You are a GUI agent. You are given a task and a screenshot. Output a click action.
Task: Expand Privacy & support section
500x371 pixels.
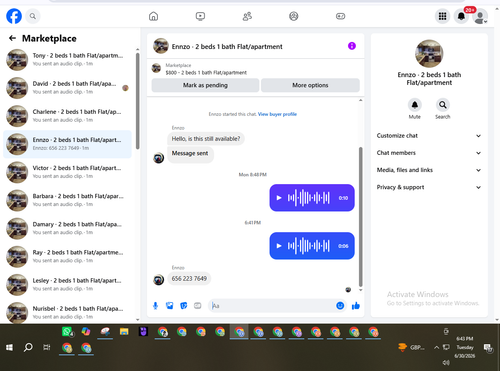[x=429, y=187]
